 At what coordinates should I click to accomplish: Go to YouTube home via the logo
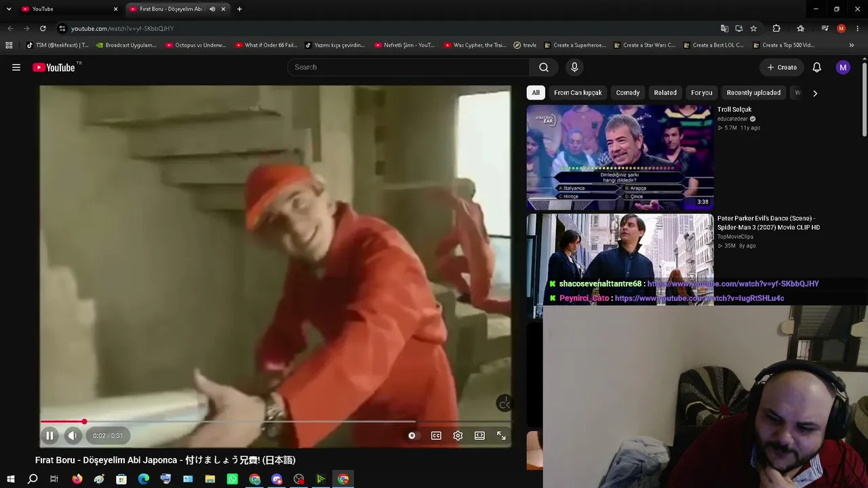(54, 67)
